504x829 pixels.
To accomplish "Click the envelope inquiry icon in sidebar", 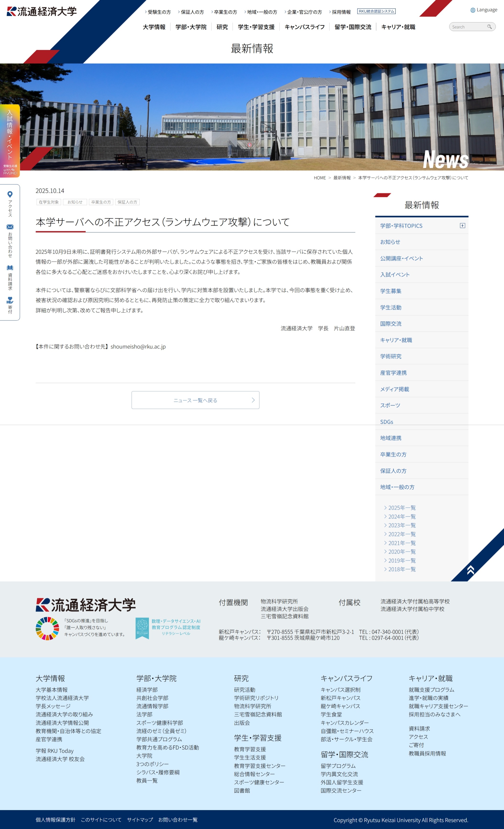I will pyautogui.click(x=10, y=227).
